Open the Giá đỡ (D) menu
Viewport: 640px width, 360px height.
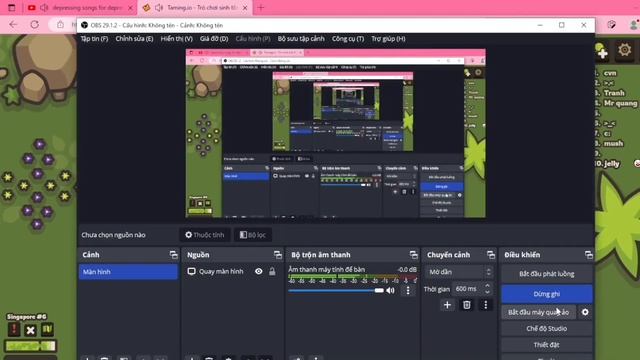point(214,39)
